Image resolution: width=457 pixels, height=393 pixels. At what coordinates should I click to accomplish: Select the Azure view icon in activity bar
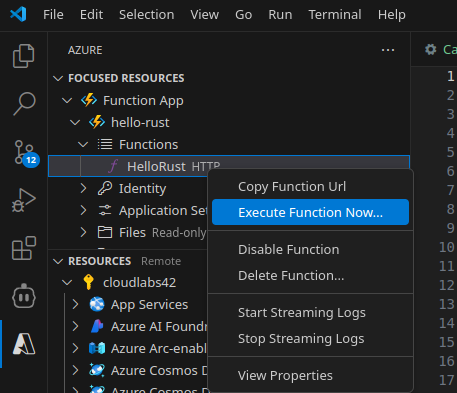pos(24,344)
